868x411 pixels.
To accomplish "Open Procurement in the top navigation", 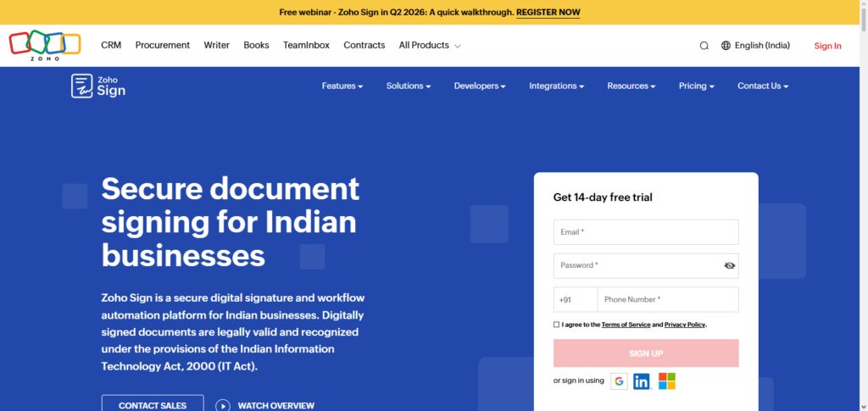I will [163, 46].
